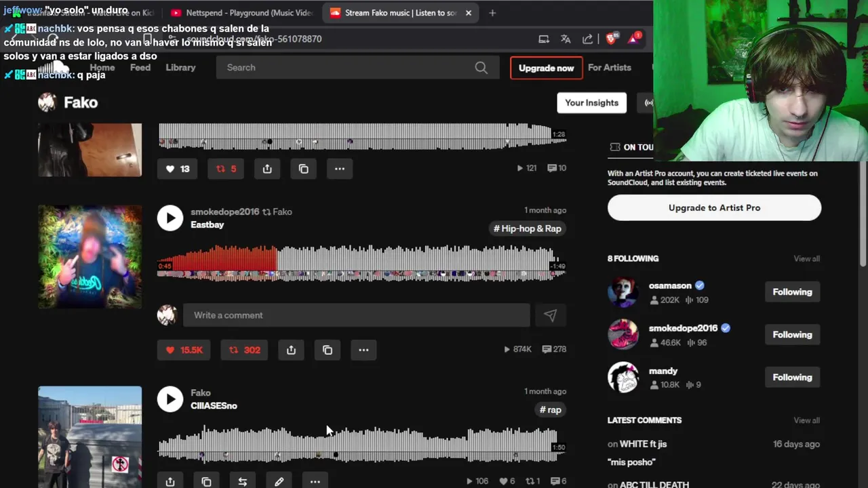Open the Brave rewards icon
This screenshot has width=868, height=488.
tap(634, 39)
